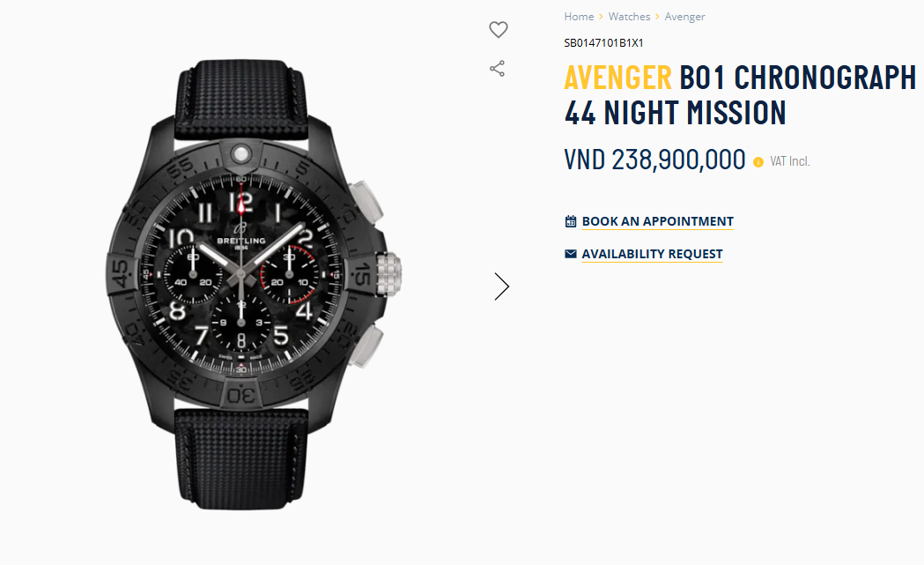Click the breadcrumb chevron after Home
The width and height of the screenshot is (924, 565).
point(601,17)
